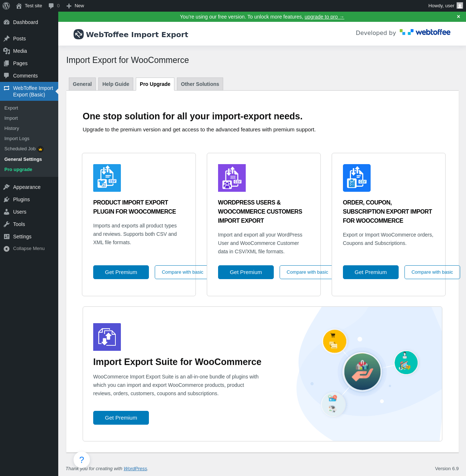Open the General tab
Viewport: 466px width, 476px height.
click(82, 84)
